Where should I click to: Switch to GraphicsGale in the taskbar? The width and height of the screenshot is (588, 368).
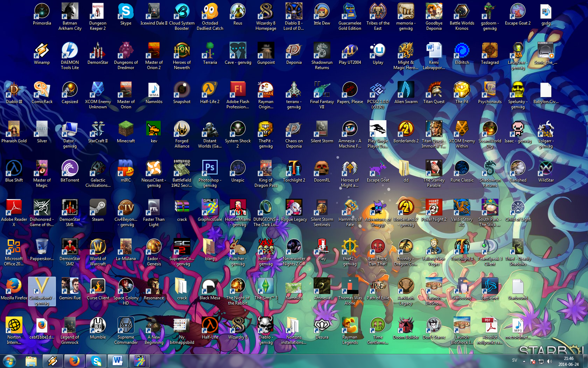(x=139, y=361)
